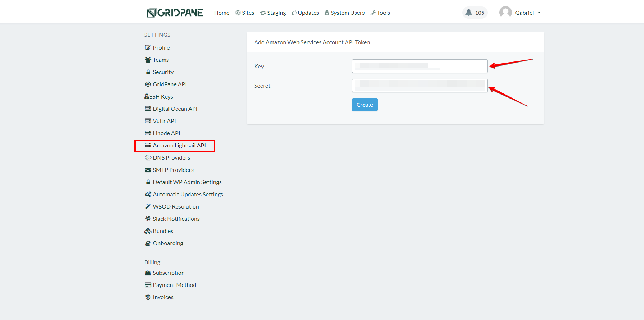Click the Digital Ocean API server icon
This screenshot has width=644, height=320.
coord(148,109)
